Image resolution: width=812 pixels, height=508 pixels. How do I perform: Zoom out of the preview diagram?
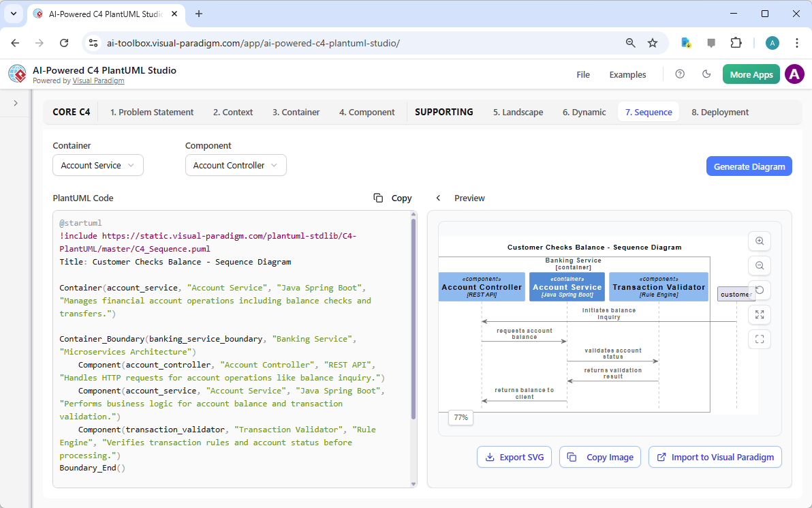coord(759,265)
